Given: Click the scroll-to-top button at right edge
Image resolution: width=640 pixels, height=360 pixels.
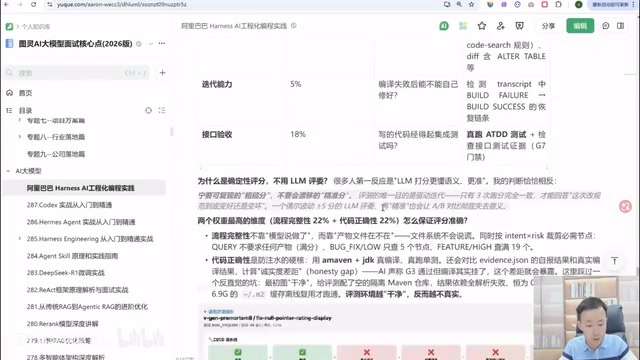Looking at the screenshot, I should (x=614, y=261).
